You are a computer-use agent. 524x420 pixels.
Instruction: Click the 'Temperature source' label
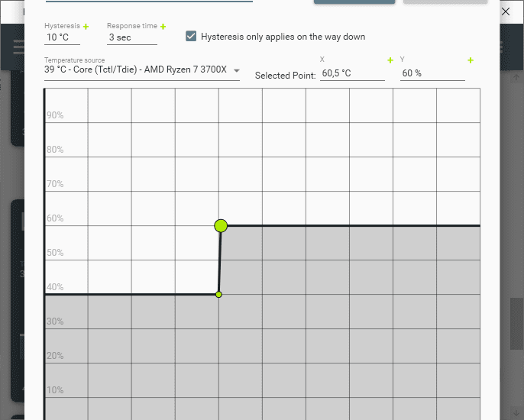pyautogui.click(x=75, y=60)
